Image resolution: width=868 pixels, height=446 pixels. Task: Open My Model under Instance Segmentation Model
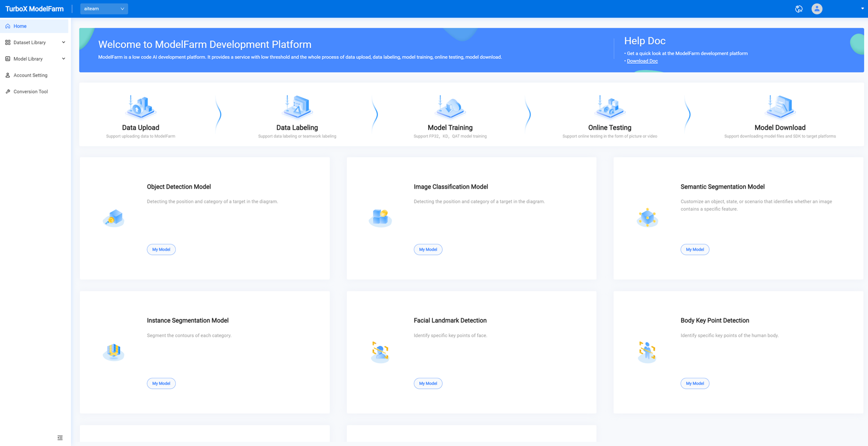pos(161,384)
